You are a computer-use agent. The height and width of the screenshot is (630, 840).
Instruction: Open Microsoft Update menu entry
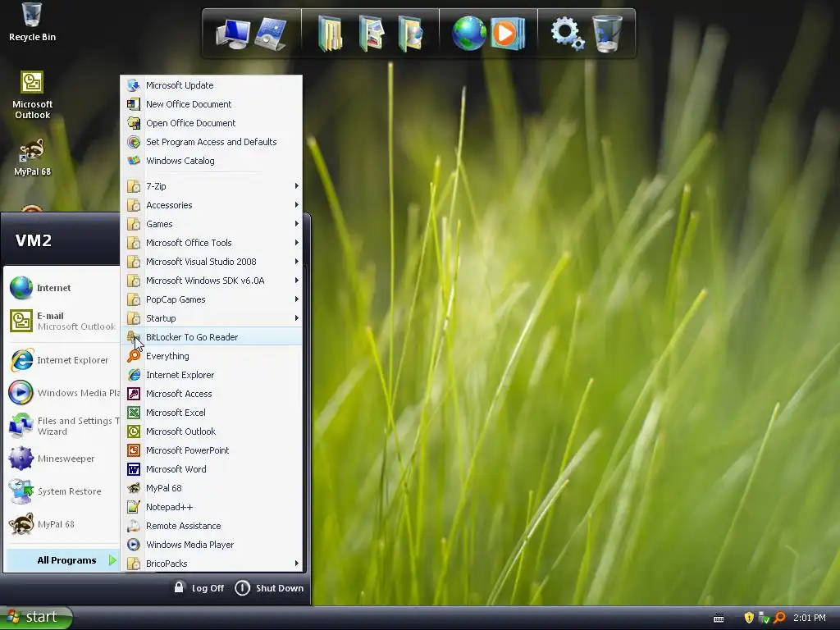212,85
